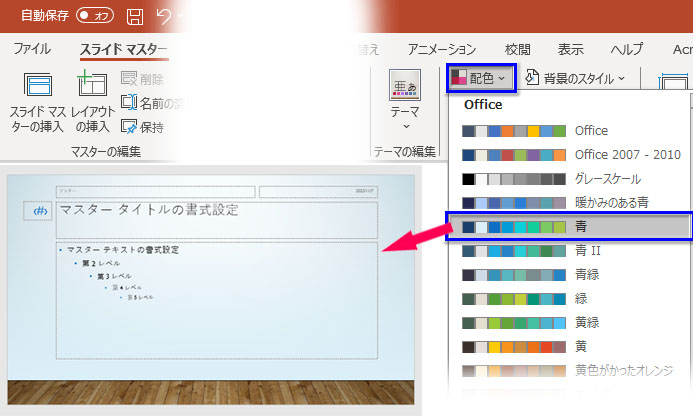Open the 背景のスタイル dropdown
The height and width of the screenshot is (416, 693).
(575, 78)
